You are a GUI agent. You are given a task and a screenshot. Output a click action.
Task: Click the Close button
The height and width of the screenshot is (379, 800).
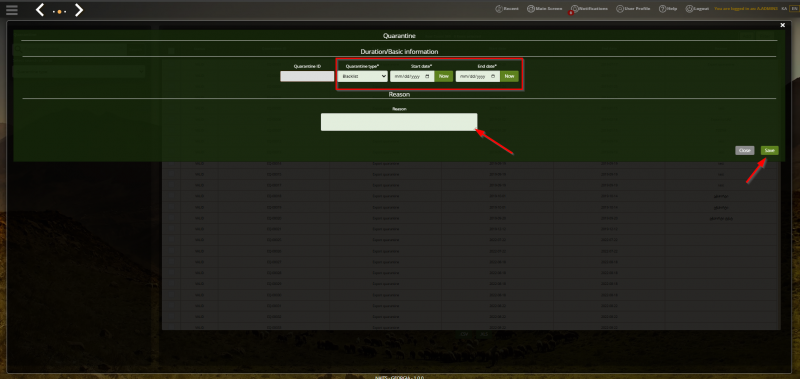pos(745,150)
